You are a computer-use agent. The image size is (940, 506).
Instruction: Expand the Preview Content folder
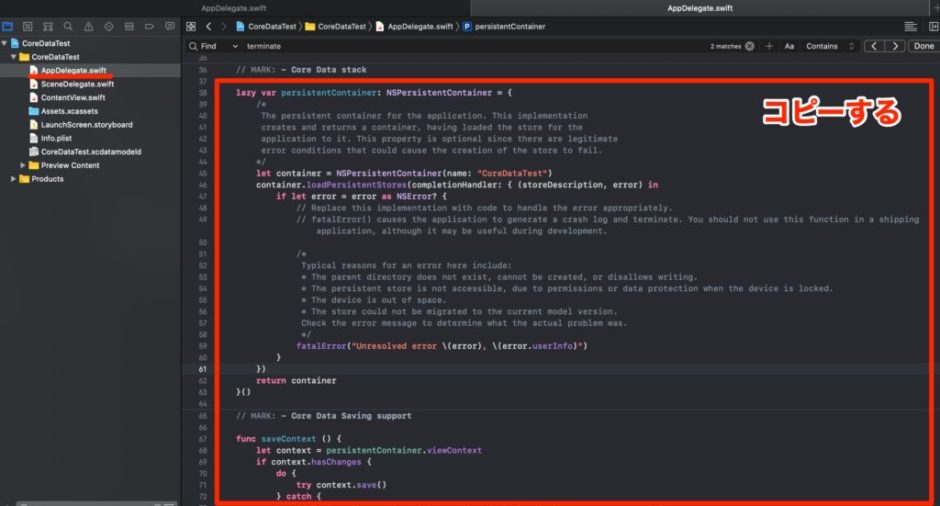(23, 165)
